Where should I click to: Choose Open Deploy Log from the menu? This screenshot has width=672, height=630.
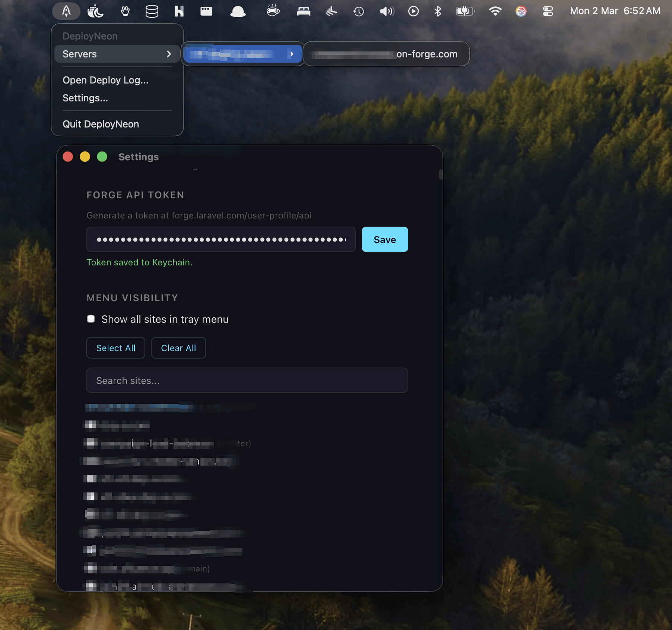[x=105, y=80]
